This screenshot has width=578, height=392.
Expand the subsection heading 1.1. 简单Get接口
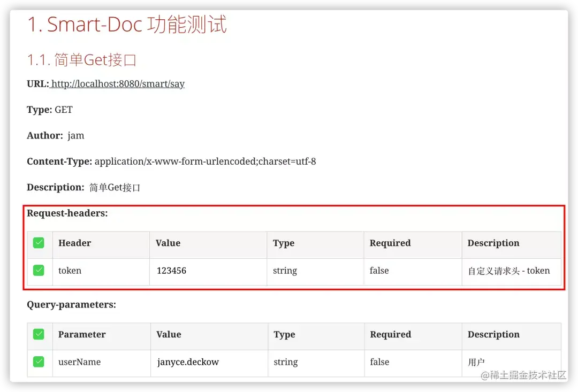(x=82, y=60)
